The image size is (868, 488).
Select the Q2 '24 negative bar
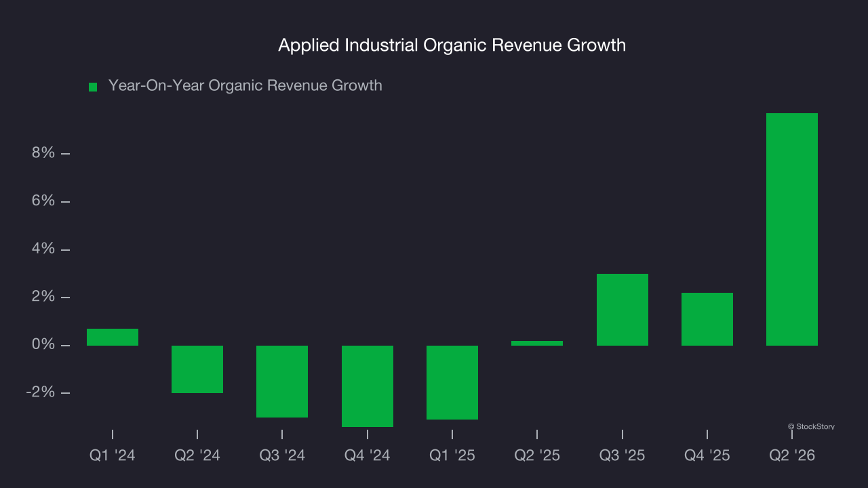coord(197,369)
